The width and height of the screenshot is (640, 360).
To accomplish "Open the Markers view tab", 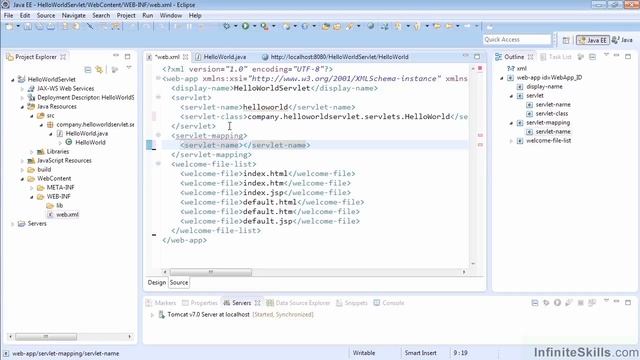I will click(x=161, y=303).
